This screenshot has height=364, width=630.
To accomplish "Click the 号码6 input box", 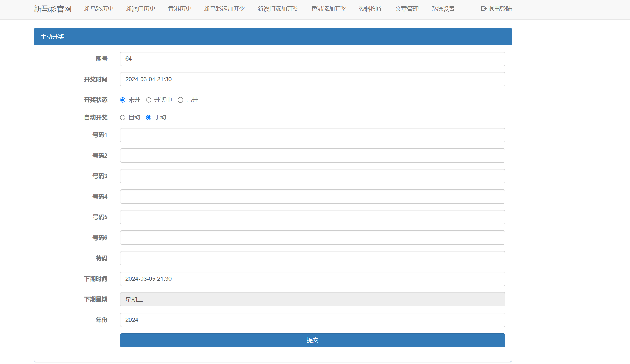I will tap(312, 238).
